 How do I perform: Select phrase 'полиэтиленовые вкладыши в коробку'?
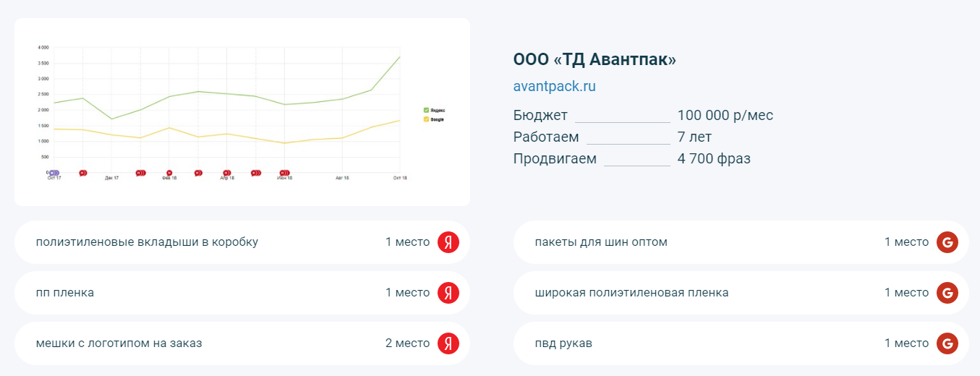[147, 242]
